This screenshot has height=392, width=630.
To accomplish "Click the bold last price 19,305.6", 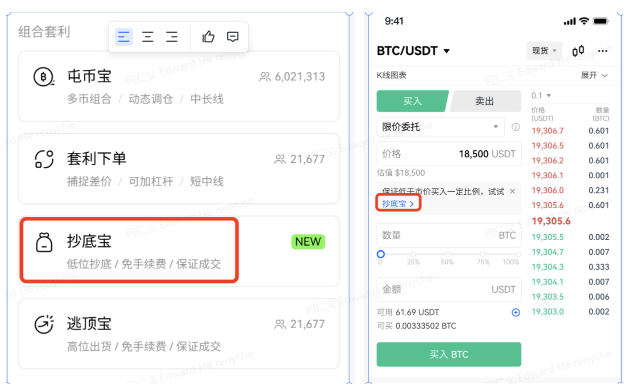I will 551,221.
